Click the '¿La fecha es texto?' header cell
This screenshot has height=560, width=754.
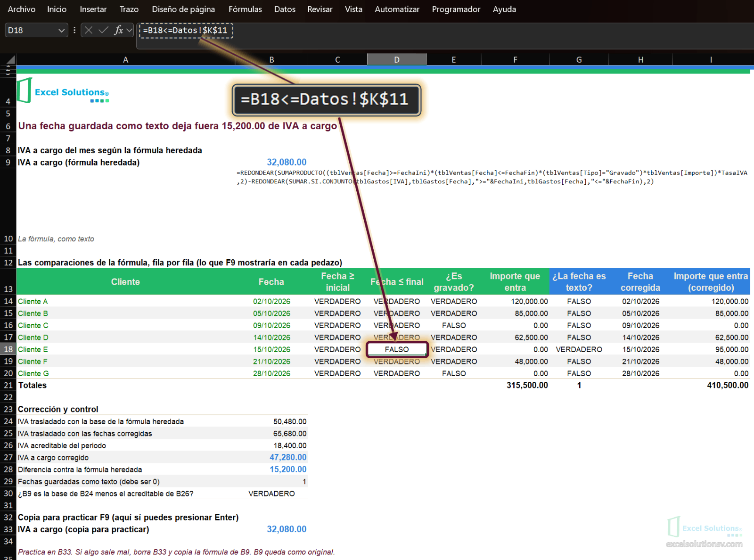tap(579, 282)
